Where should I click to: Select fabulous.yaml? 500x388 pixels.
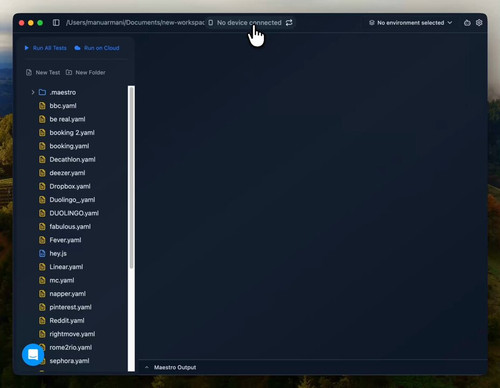click(70, 227)
